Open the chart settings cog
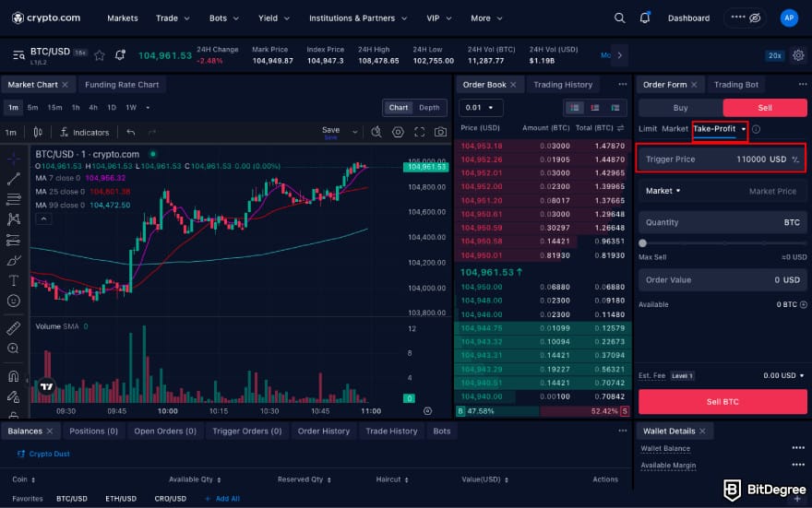812x508 pixels. tap(398, 133)
